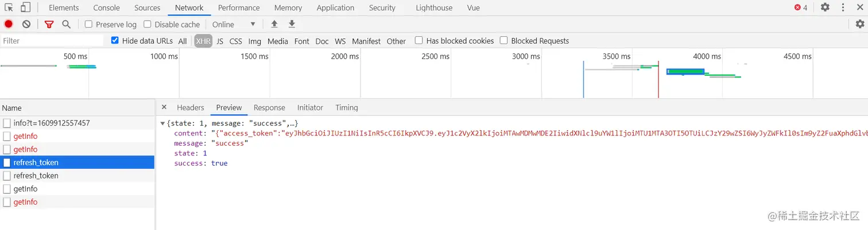Click the import HAR upload arrow
The width and height of the screenshot is (868, 230).
(x=274, y=24)
